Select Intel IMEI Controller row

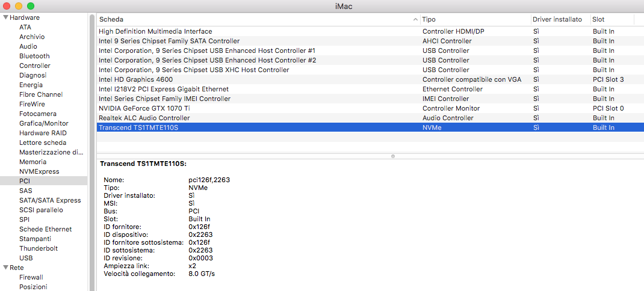point(370,99)
